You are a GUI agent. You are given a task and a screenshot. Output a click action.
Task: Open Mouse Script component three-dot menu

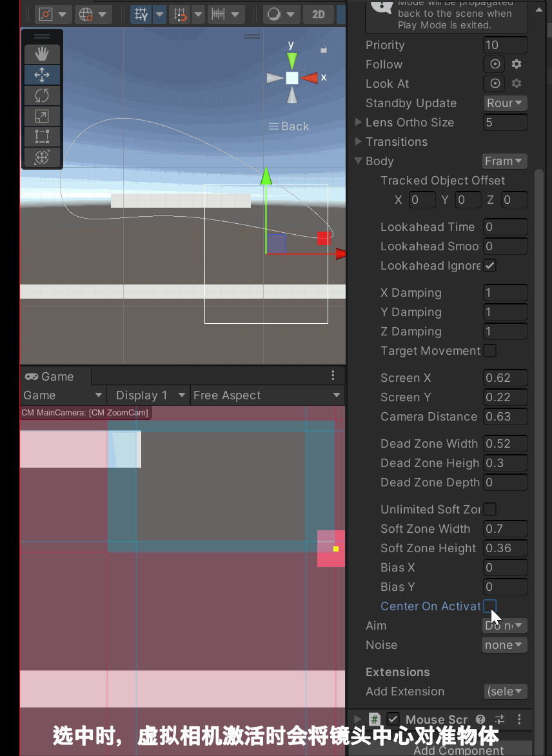click(x=519, y=719)
